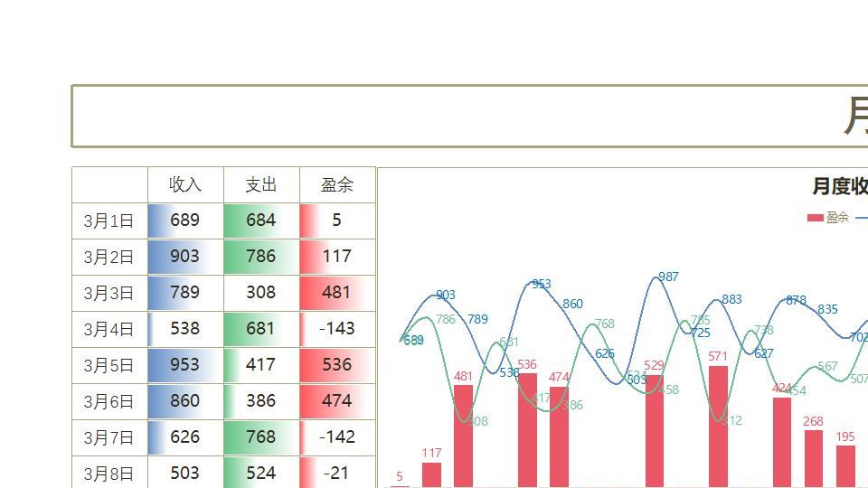
Task: Click the 盈余 legend entry in chart
Action: [828, 218]
